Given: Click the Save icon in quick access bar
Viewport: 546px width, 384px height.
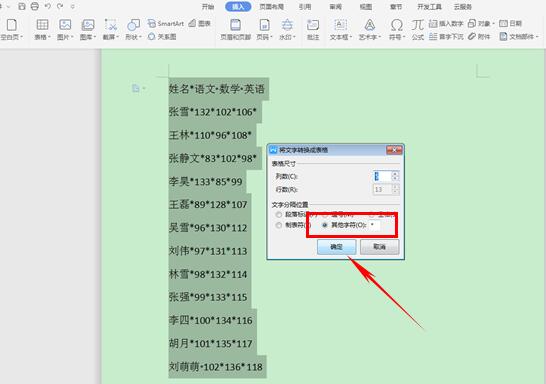Looking at the screenshot, I should pos(22,6).
